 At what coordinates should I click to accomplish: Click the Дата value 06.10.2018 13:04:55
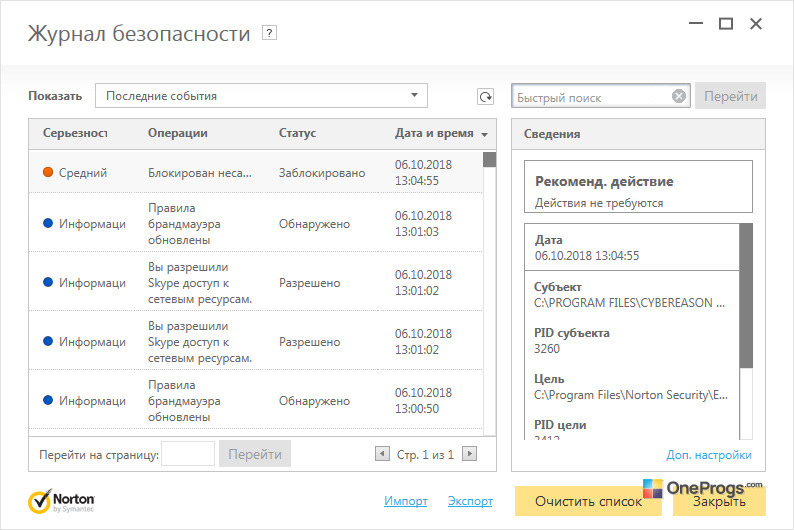(x=587, y=256)
